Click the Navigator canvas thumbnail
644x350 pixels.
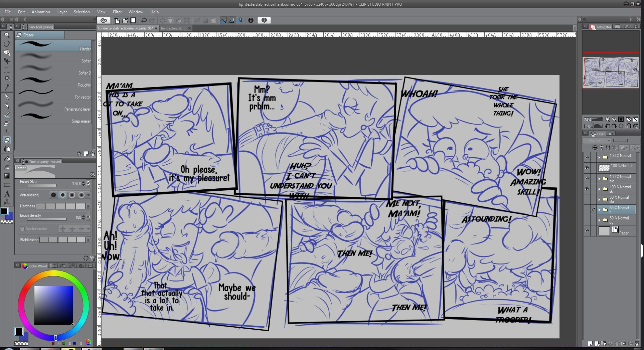coord(611,71)
